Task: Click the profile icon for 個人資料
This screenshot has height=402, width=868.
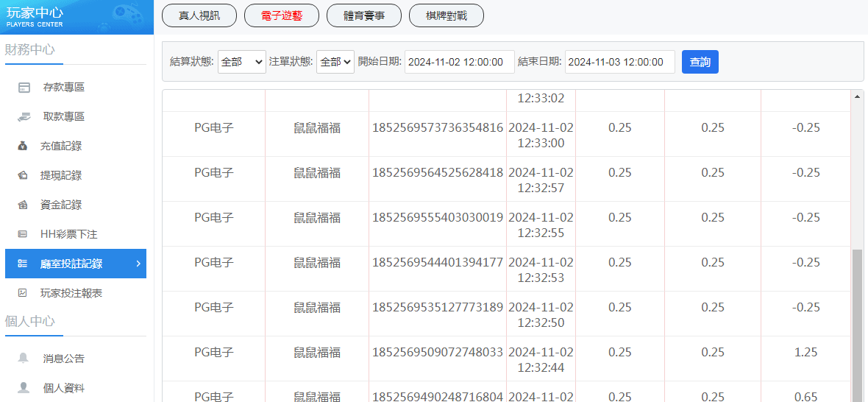Action: (x=24, y=388)
